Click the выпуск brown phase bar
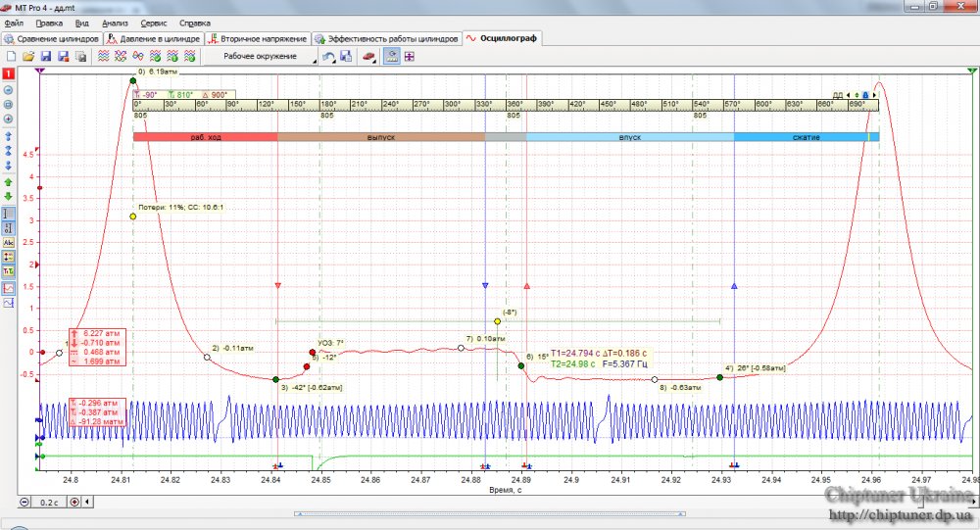The image size is (980, 530). (x=381, y=137)
